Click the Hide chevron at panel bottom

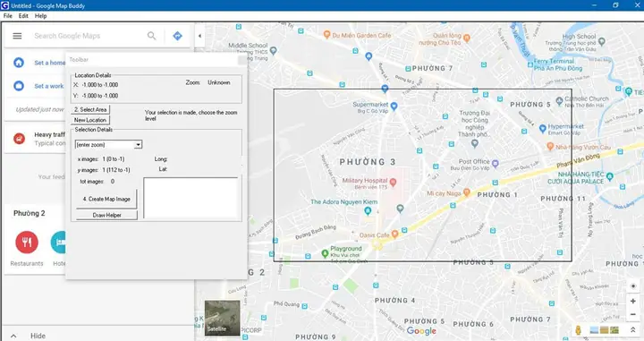pyautogui.click(x=13, y=336)
